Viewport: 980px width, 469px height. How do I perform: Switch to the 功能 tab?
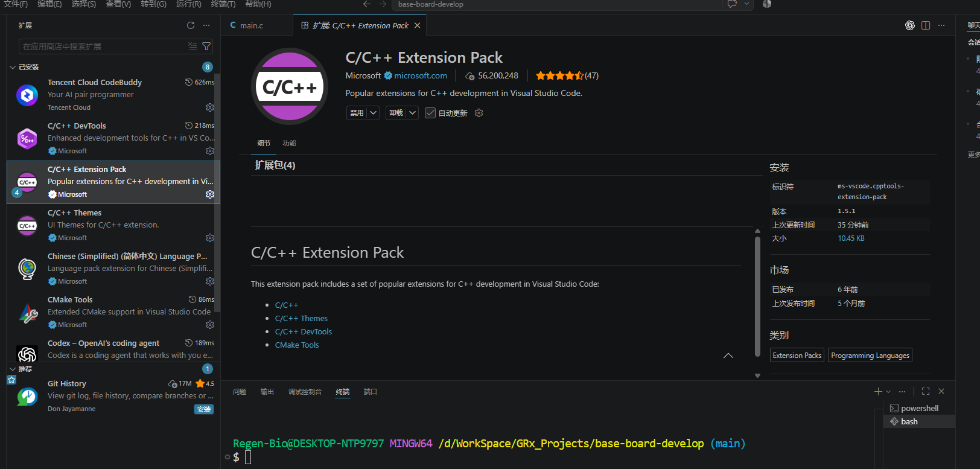(x=290, y=143)
